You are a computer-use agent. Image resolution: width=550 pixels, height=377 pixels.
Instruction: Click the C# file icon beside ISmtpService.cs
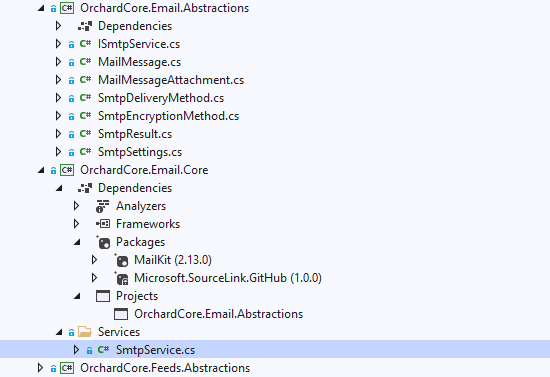[85, 44]
